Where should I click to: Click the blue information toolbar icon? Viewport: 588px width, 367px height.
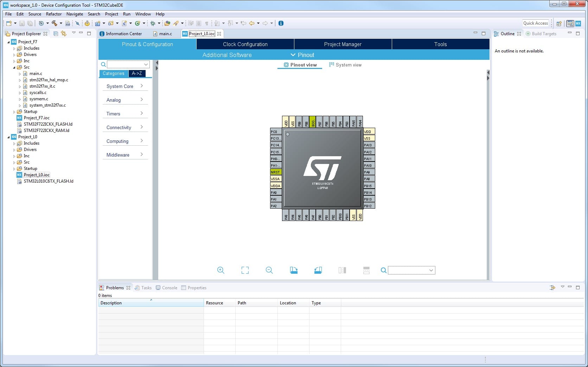[x=281, y=23]
